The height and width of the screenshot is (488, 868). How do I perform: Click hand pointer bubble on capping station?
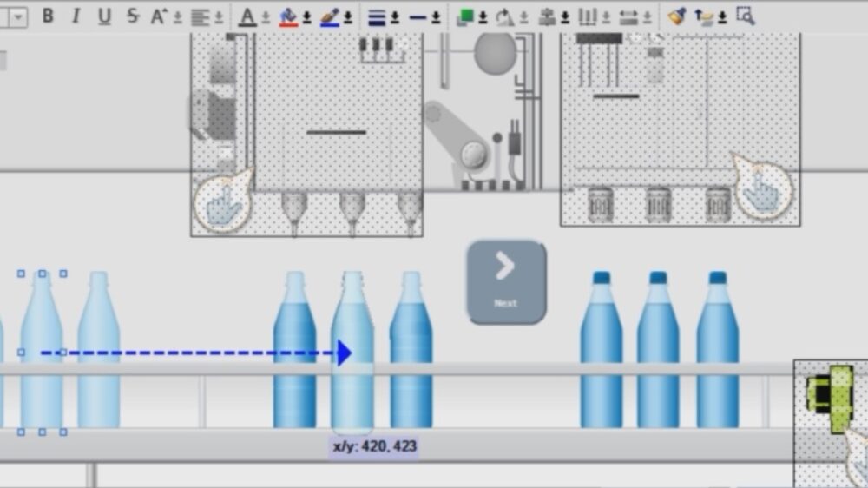[762, 186]
